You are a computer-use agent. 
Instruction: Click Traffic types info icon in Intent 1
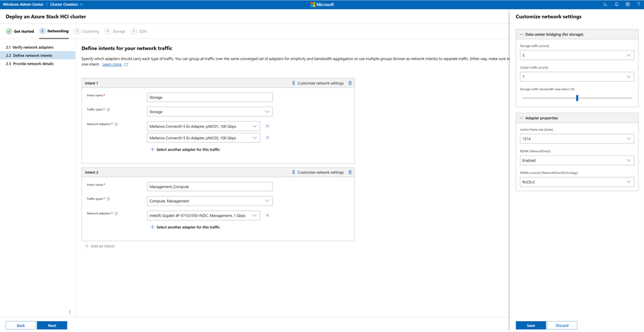pos(109,109)
